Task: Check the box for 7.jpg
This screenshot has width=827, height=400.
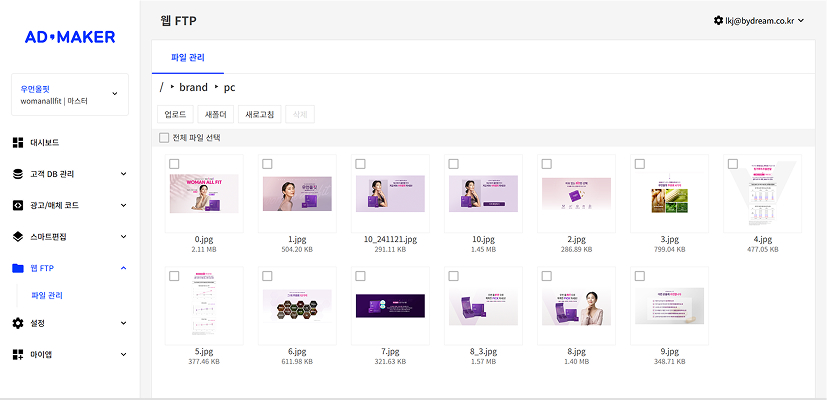Action: point(360,276)
